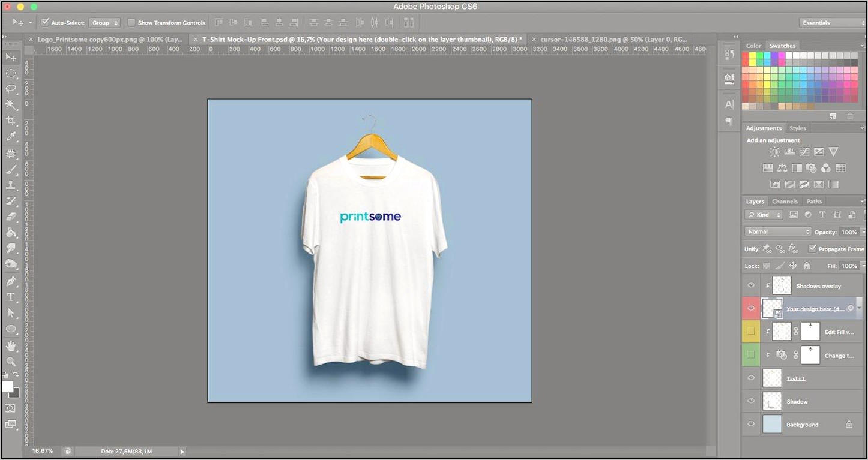Select the Zoom tool
The height and width of the screenshot is (460, 868).
pos(11,362)
